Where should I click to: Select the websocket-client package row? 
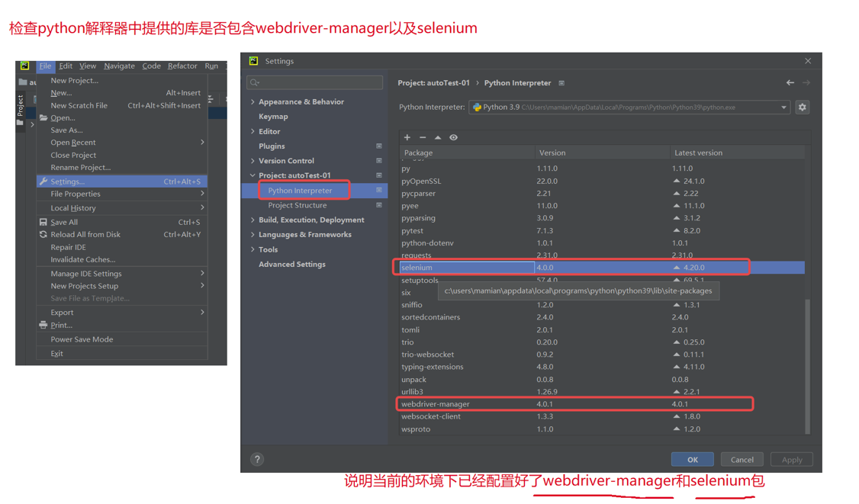602,416
